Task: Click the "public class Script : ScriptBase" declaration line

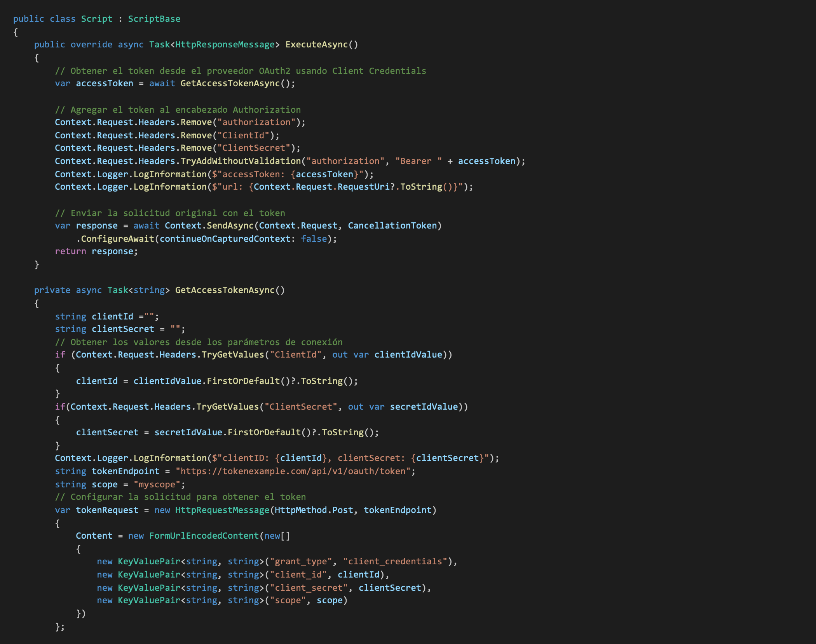Action: click(x=97, y=19)
